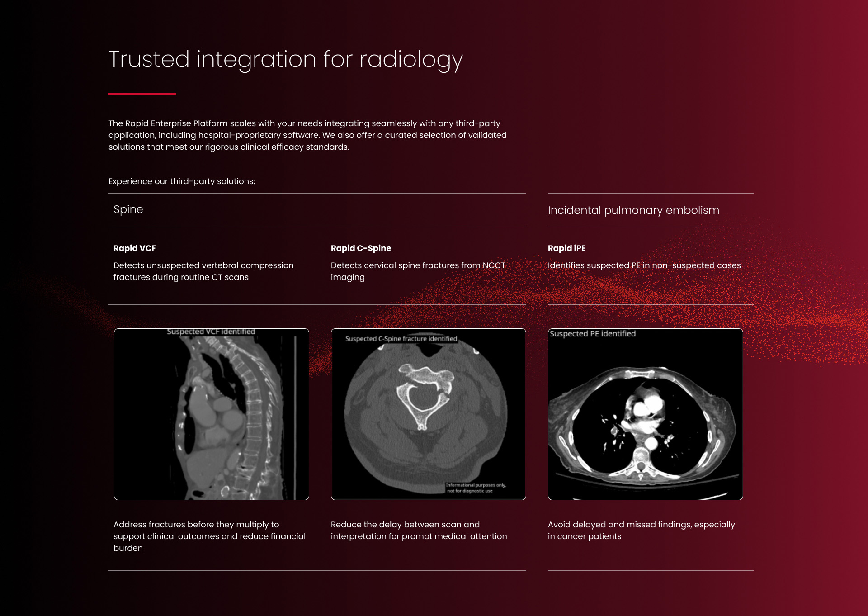868x616 pixels.
Task: Click 'Detects cervical spine fractures from NCCT' text
Action: coord(418,271)
